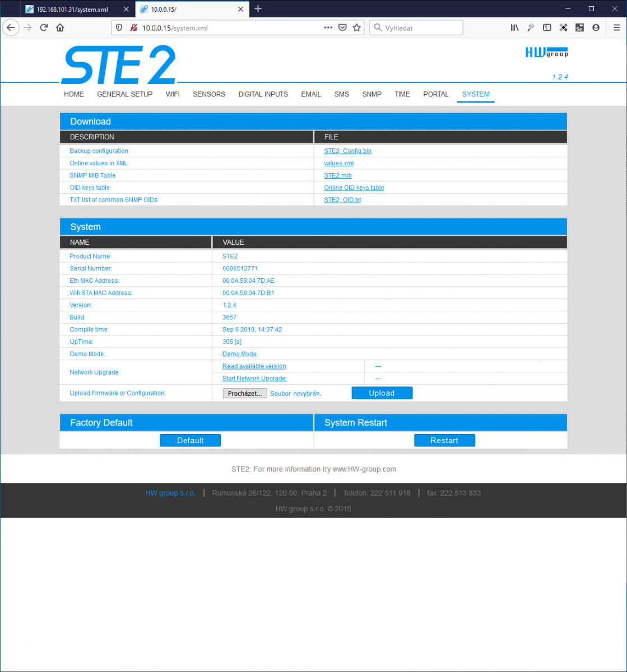
Task: Click the tracking protection shield icon
Action: [x=119, y=27]
